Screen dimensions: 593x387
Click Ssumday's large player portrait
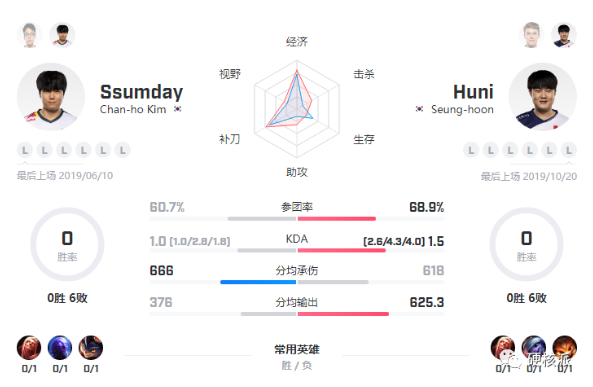pyautogui.click(x=51, y=96)
